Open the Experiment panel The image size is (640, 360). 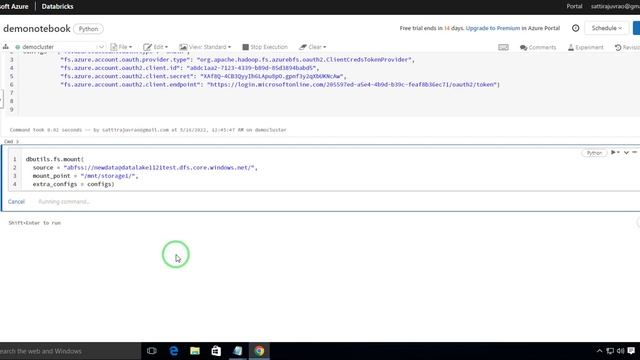(x=585, y=47)
